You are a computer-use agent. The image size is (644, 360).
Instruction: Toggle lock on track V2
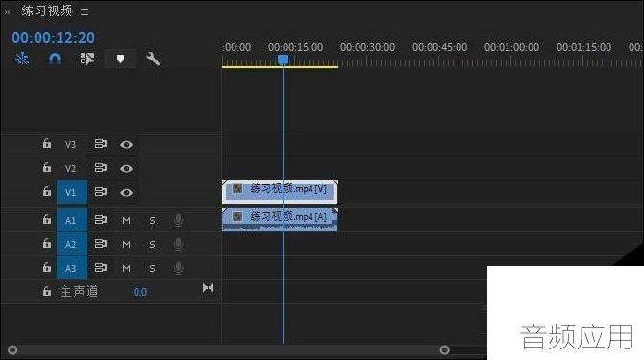[x=47, y=167]
